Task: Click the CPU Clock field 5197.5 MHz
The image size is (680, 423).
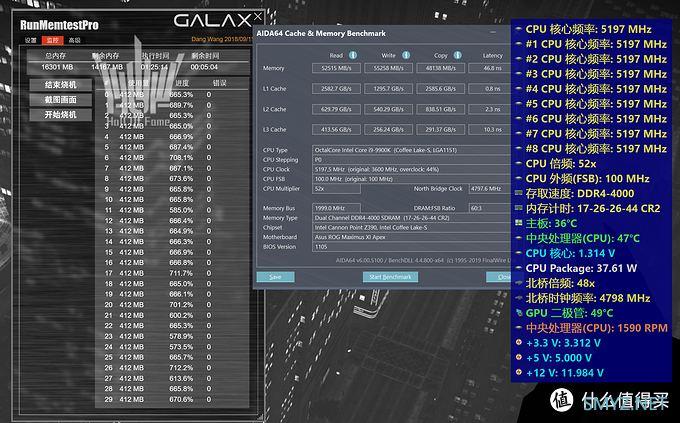Action: (x=412, y=169)
